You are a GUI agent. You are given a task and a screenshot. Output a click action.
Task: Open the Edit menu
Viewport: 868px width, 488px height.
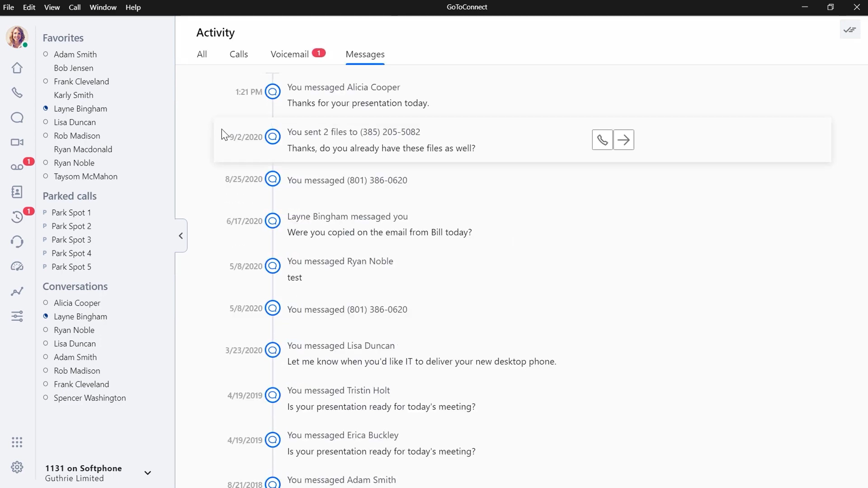pos(29,7)
